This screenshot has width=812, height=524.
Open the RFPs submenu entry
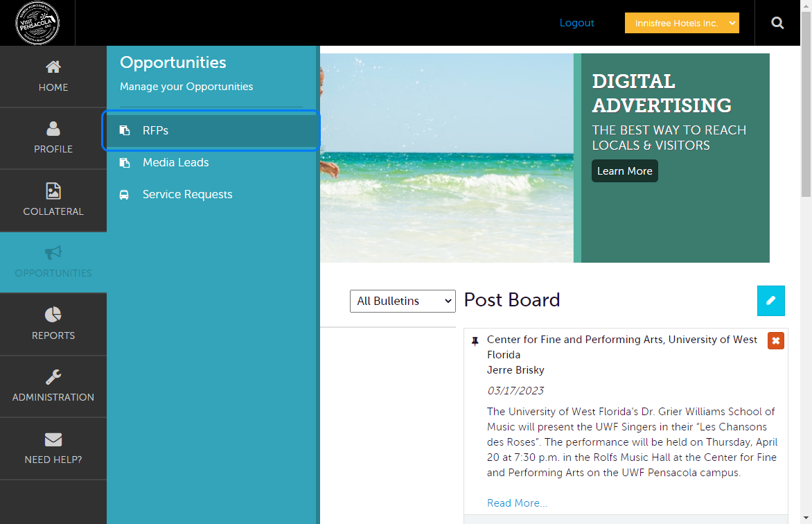[211, 130]
